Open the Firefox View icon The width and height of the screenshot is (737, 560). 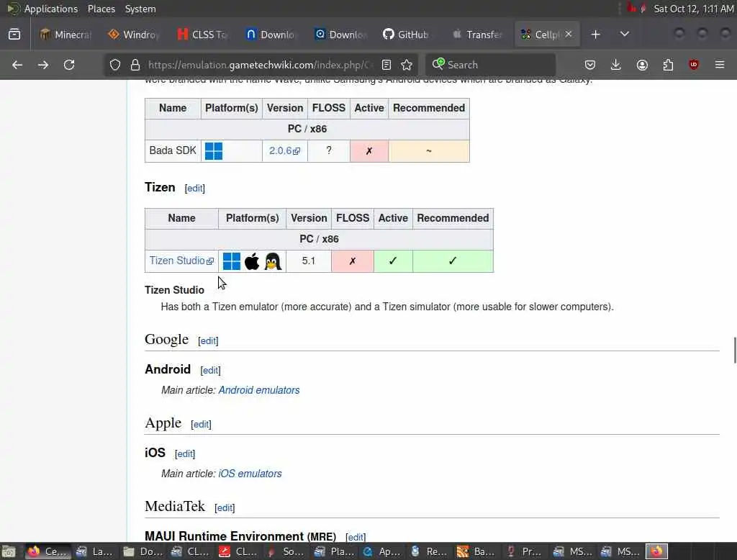coord(14,35)
